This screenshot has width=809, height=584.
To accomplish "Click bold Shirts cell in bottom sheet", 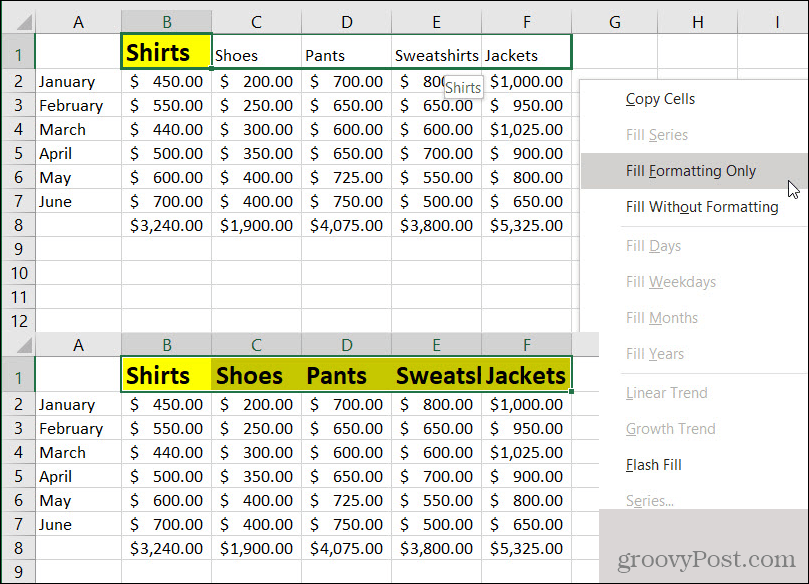I will coord(167,375).
